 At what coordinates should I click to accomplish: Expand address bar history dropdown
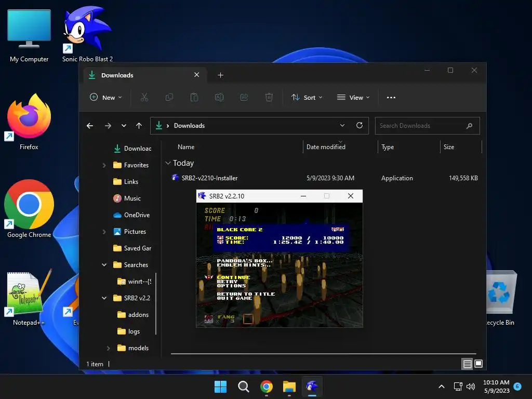tap(342, 126)
